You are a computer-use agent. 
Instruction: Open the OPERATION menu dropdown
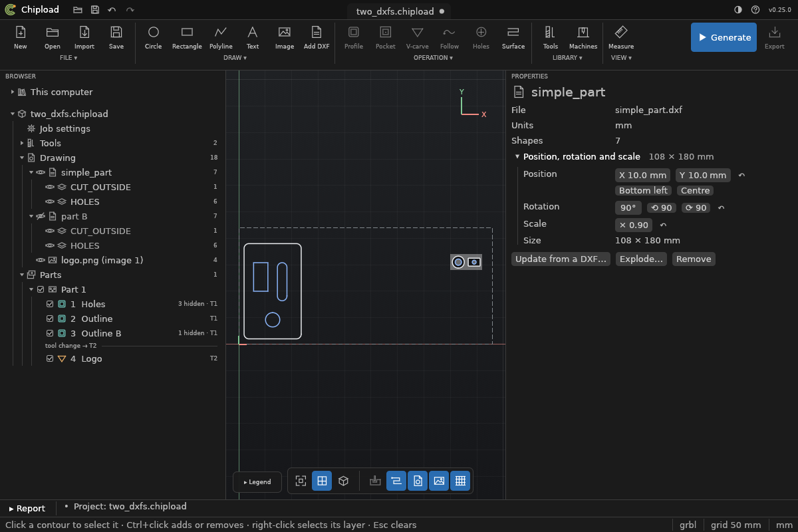point(433,58)
